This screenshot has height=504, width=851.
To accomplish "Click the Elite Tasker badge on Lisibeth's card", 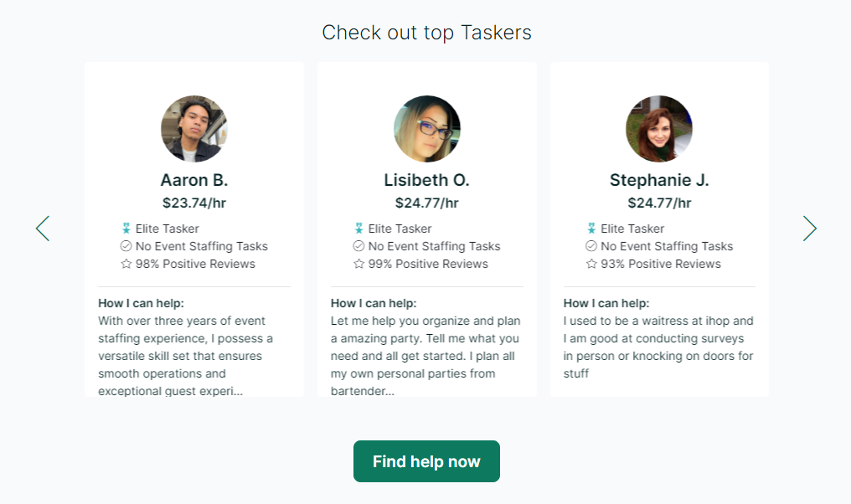I will [x=360, y=228].
